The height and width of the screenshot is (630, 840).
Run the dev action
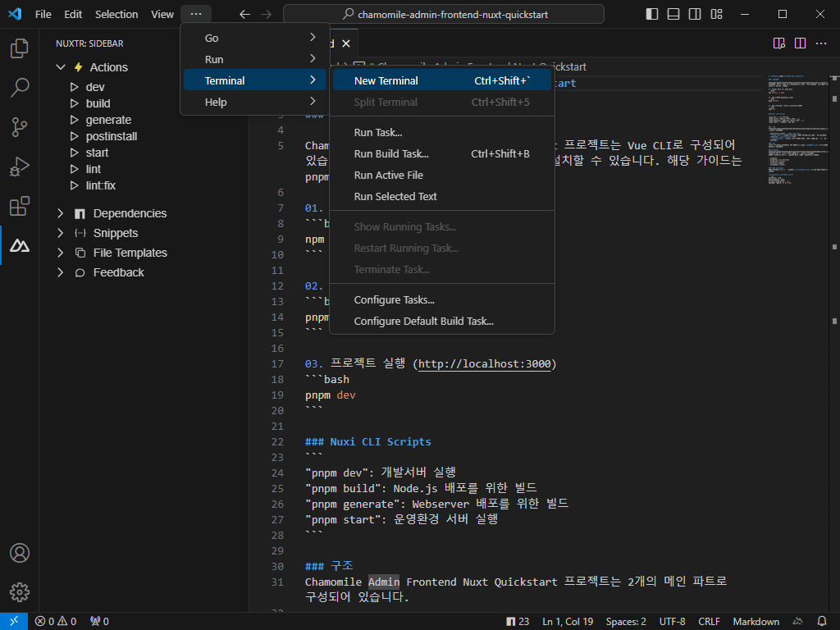tap(95, 87)
